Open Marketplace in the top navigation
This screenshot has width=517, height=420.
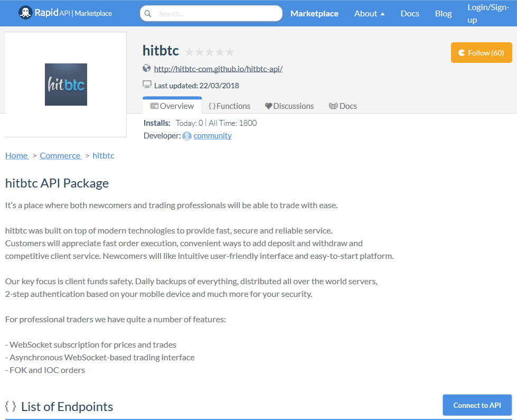click(x=314, y=14)
